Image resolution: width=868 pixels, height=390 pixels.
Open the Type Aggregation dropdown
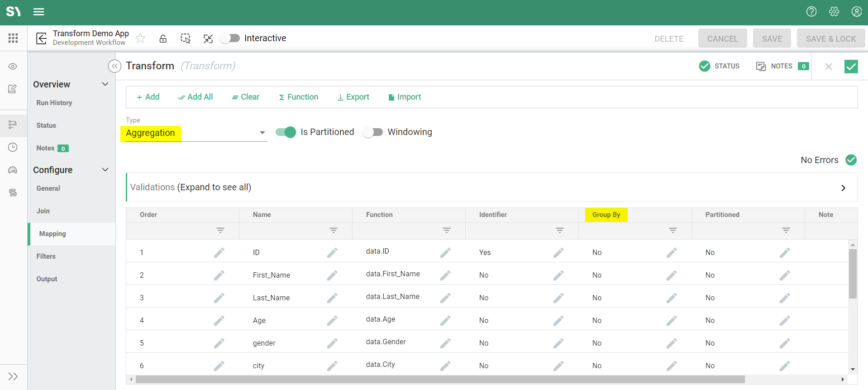coord(262,133)
